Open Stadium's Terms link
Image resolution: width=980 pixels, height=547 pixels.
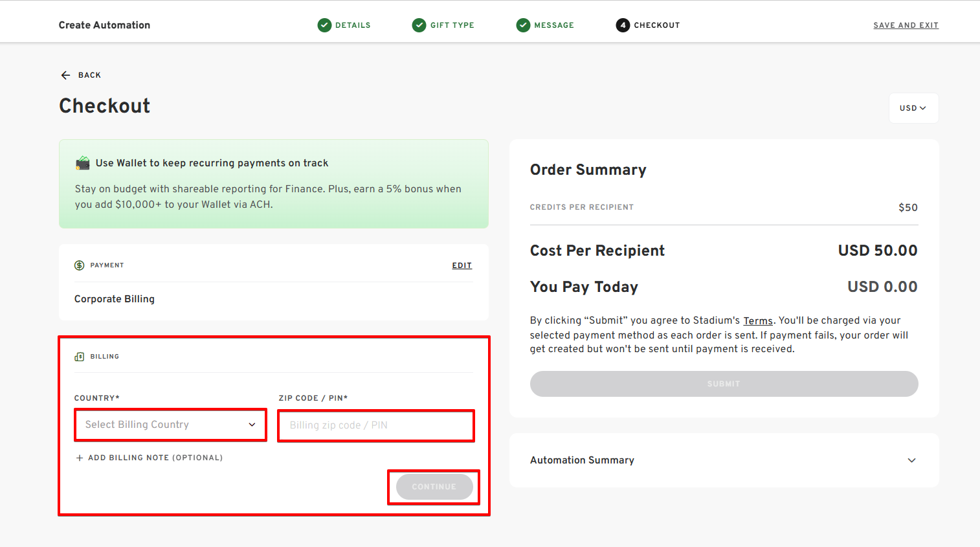point(758,320)
